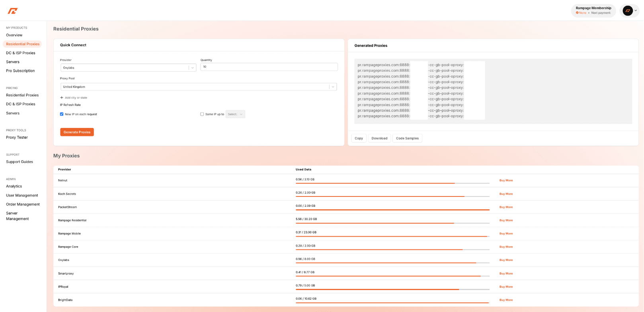Viewport: 644px width, 312px height.
Task: Open Server Management
Action: tap(17, 216)
